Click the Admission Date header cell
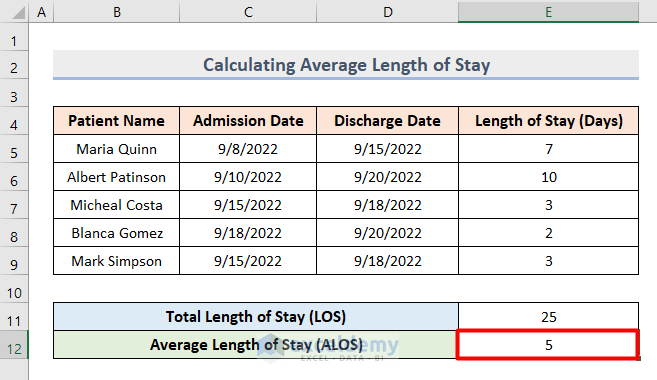This screenshot has height=380, width=657. pyautogui.click(x=248, y=121)
